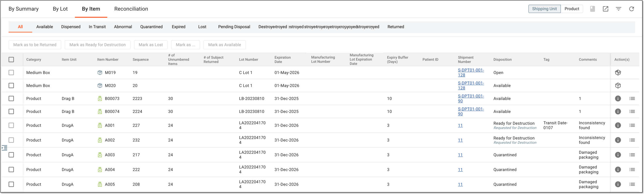Check the A005 row checkbox
Screen dimensions: 644x194
pos(11,184)
